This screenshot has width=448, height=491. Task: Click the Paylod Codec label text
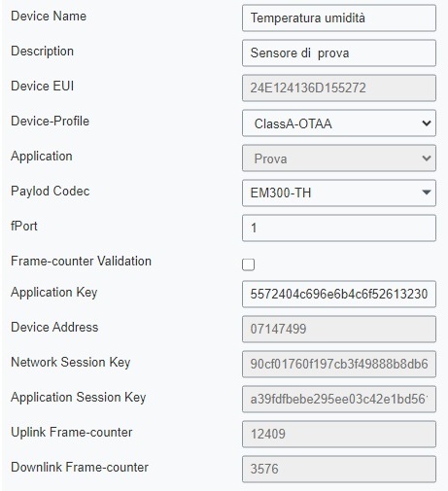(51, 192)
